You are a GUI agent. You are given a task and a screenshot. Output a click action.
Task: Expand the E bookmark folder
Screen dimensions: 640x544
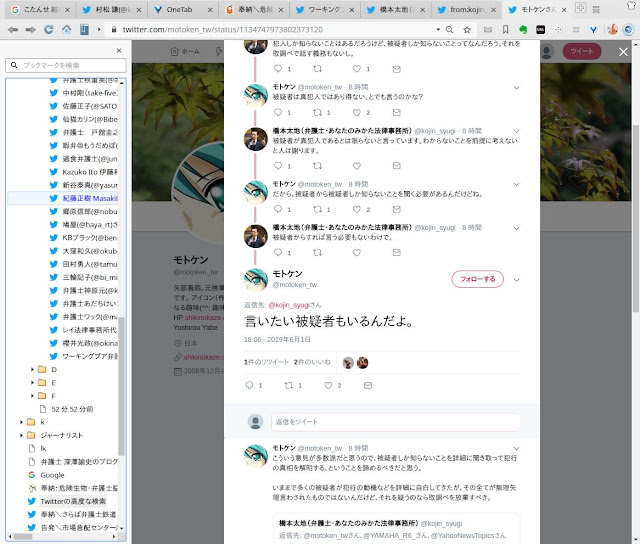tap(32, 382)
